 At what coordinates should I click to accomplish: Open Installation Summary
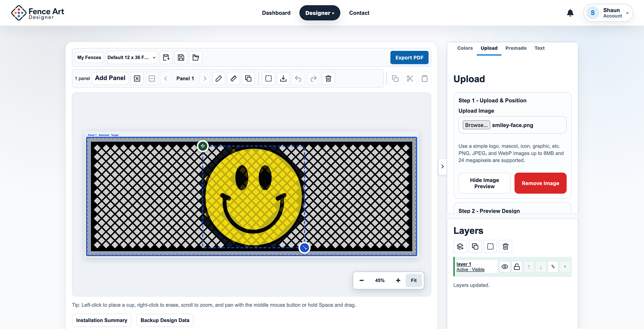tap(102, 320)
